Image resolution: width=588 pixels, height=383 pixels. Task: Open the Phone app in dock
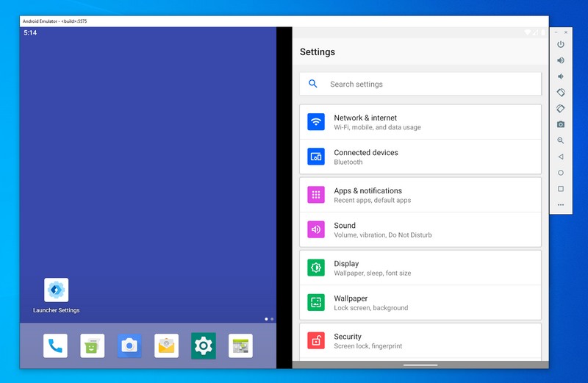click(55, 346)
